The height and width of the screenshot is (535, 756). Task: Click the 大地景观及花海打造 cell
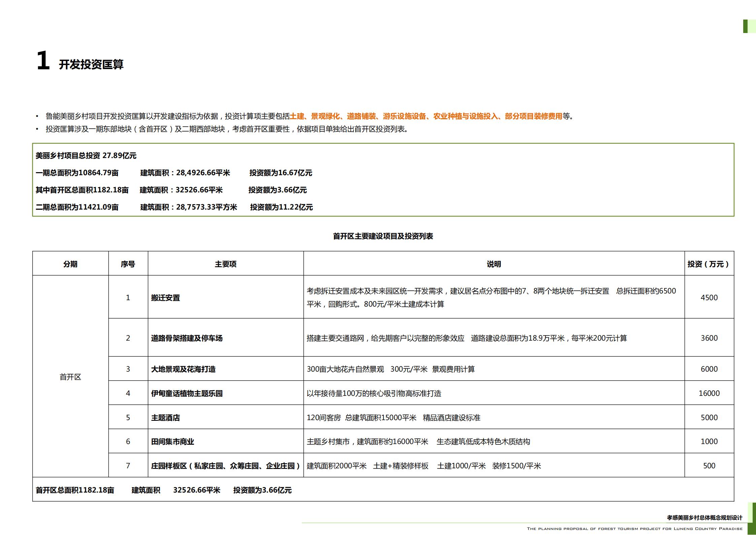tap(226, 369)
